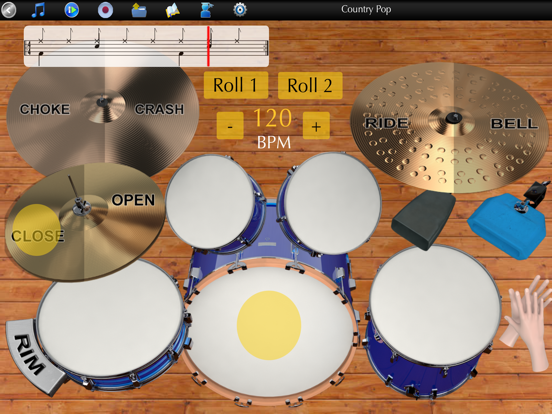Hit the BELL side of ride cymbal

point(514,123)
